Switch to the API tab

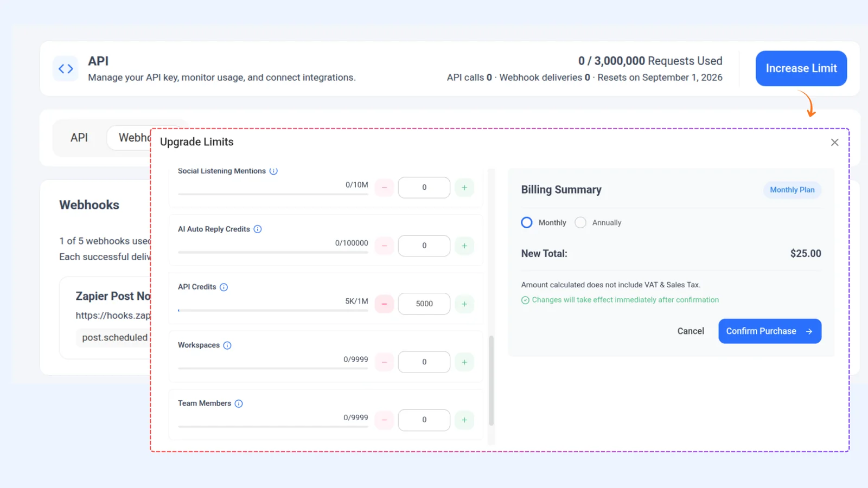79,138
